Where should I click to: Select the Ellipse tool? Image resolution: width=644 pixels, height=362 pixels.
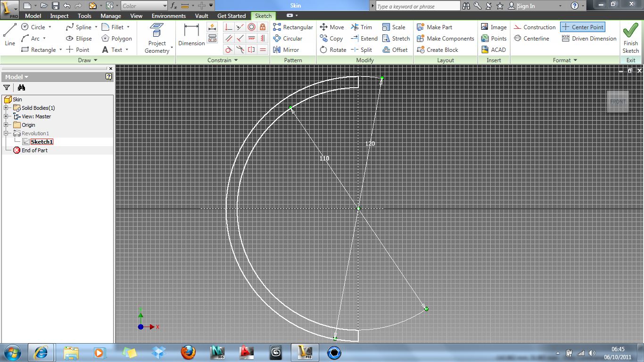point(79,38)
